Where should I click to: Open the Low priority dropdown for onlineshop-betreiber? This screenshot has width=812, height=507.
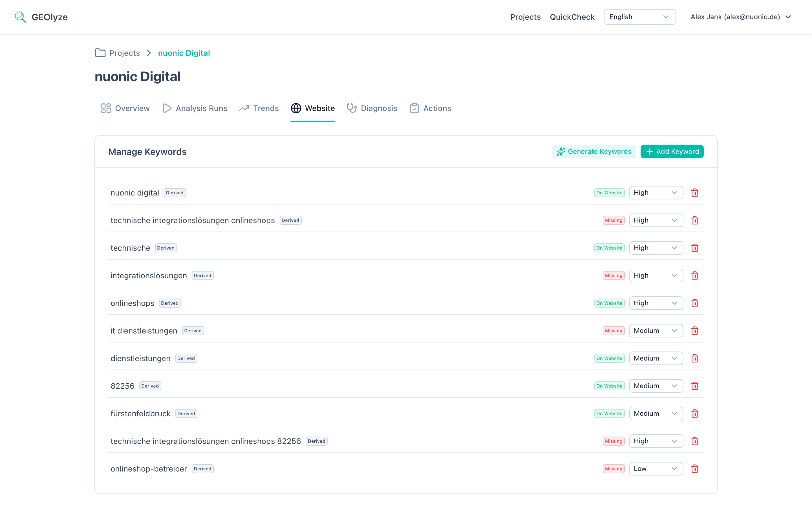pyautogui.click(x=656, y=469)
